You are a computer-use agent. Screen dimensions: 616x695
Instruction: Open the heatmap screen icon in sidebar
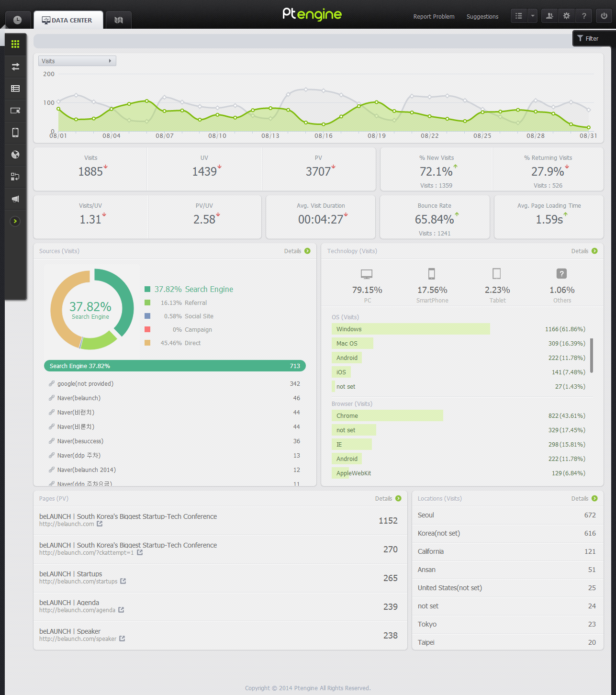15,111
